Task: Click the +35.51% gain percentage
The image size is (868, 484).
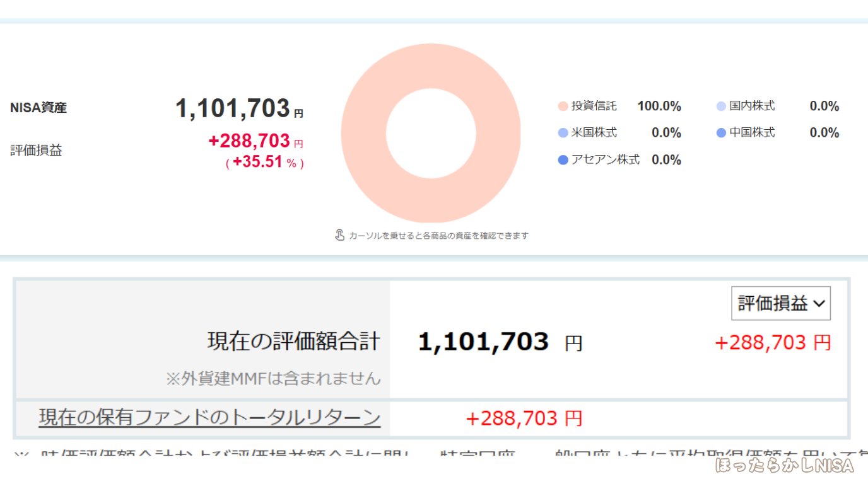Action: [x=265, y=162]
